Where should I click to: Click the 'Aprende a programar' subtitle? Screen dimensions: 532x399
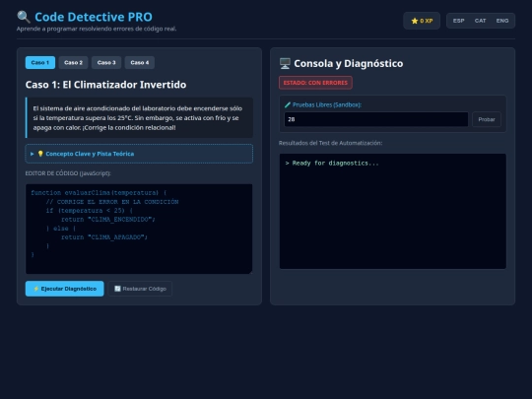coord(97,29)
